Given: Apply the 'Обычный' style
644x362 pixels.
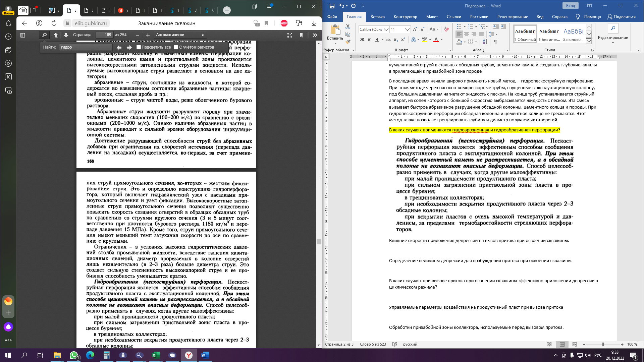Looking at the screenshot, I should tap(525, 35).
